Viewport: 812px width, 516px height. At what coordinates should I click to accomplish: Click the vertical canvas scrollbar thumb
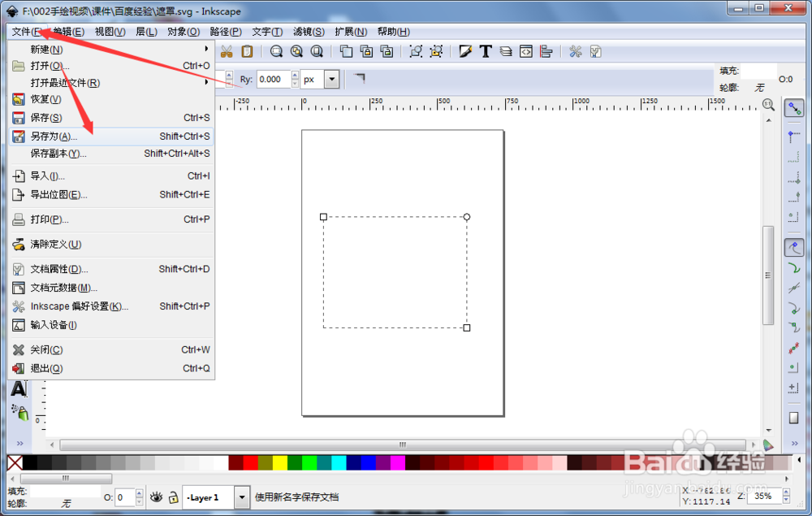(x=768, y=275)
